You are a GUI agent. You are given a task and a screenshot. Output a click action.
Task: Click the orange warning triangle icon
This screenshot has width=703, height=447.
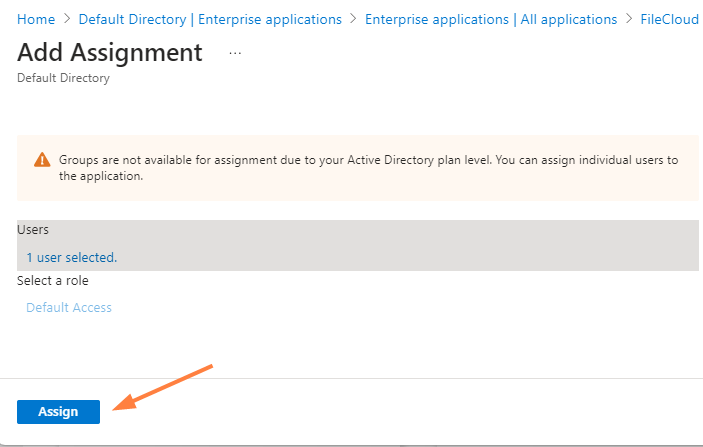[x=41, y=160]
